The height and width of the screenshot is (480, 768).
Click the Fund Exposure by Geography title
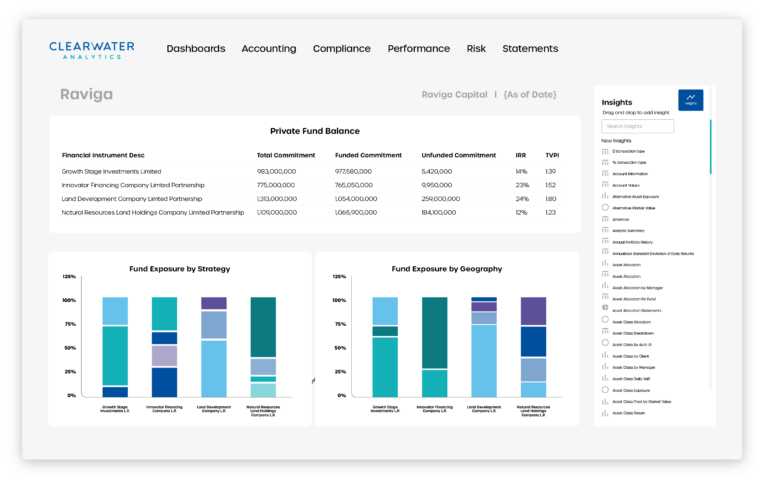[x=447, y=269]
